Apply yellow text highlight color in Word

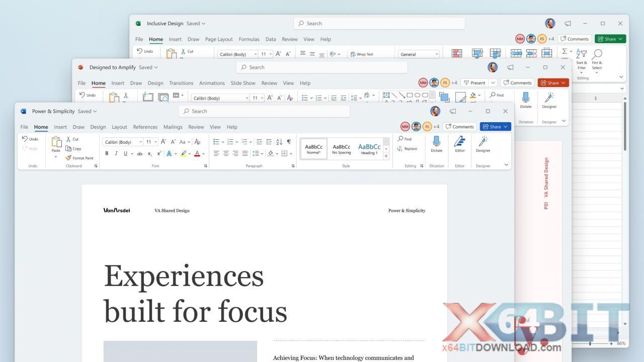[x=184, y=153]
